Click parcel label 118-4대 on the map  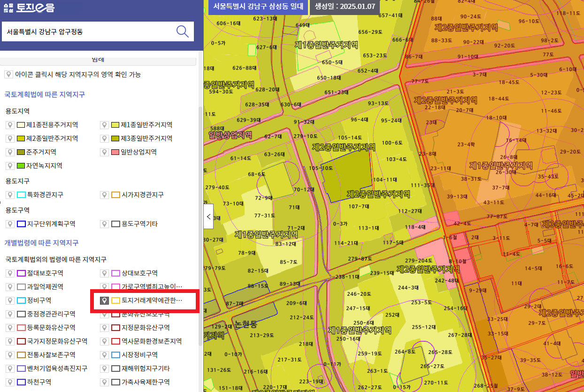pos(415,227)
